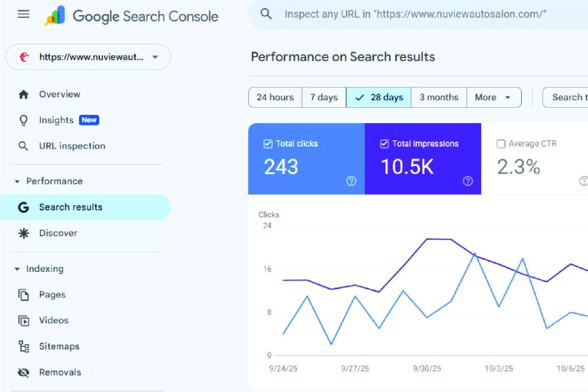Click the property favicon in site selector
Screen dimensions: 588x392
[x=24, y=57]
